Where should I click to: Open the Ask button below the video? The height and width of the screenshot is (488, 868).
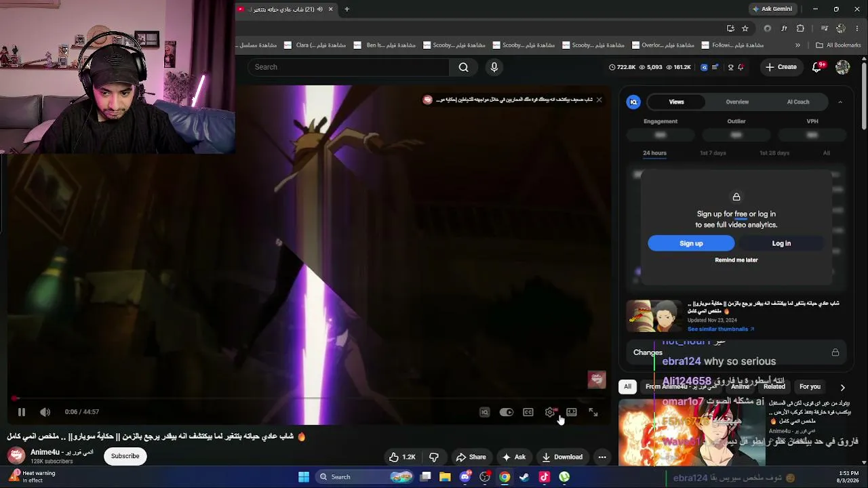(513, 457)
